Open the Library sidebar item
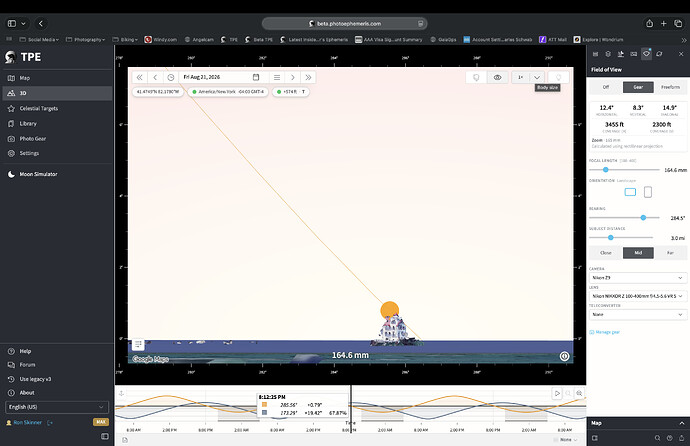Screen dimensions: 690x446 coord(56,124)
